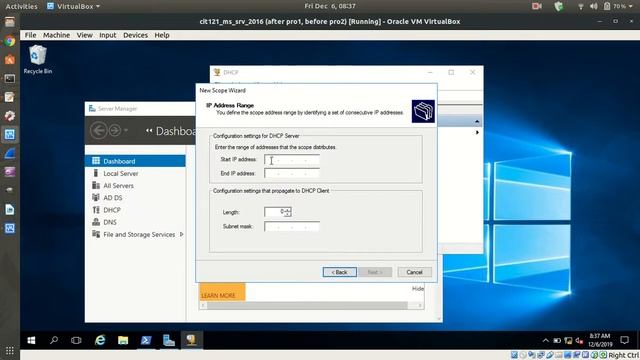Click the Back button in wizard

click(340, 272)
